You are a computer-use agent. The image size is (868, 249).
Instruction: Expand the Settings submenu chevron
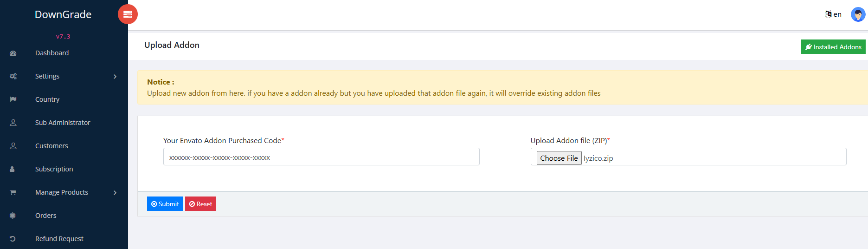tap(115, 76)
